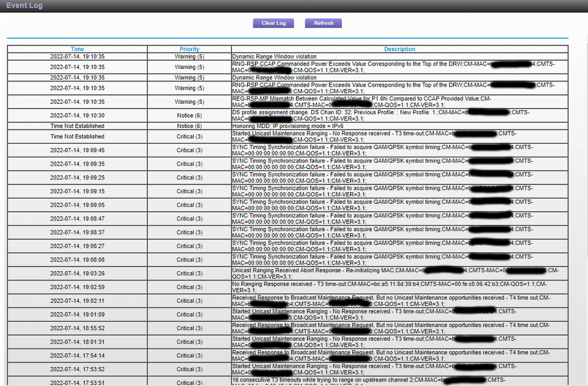Viewport: 588px width, 386px height.
Task: Click Critical (3) in the 17:53:52 row
Action: tap(190, 369)
